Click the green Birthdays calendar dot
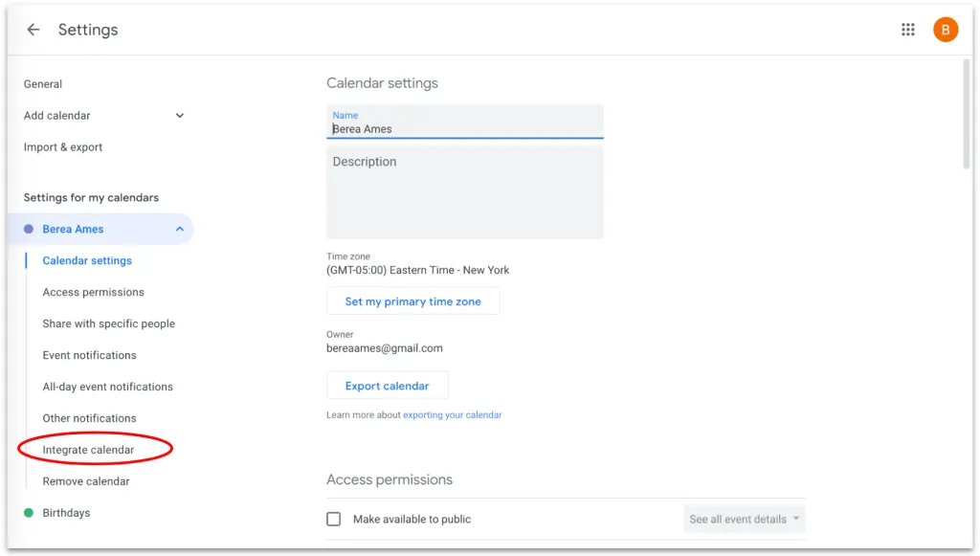 point(28,513)
